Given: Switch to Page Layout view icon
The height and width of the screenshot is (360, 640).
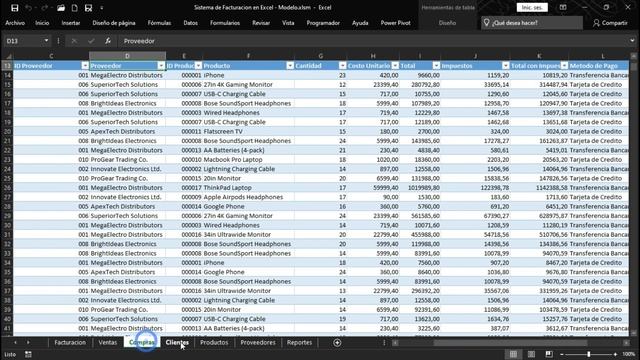Looking at the screenshot, I should (x=531, y=354).
